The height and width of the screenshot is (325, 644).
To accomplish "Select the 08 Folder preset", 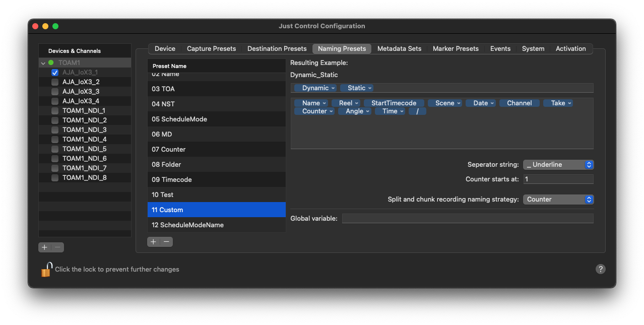I will pos(217,164).
